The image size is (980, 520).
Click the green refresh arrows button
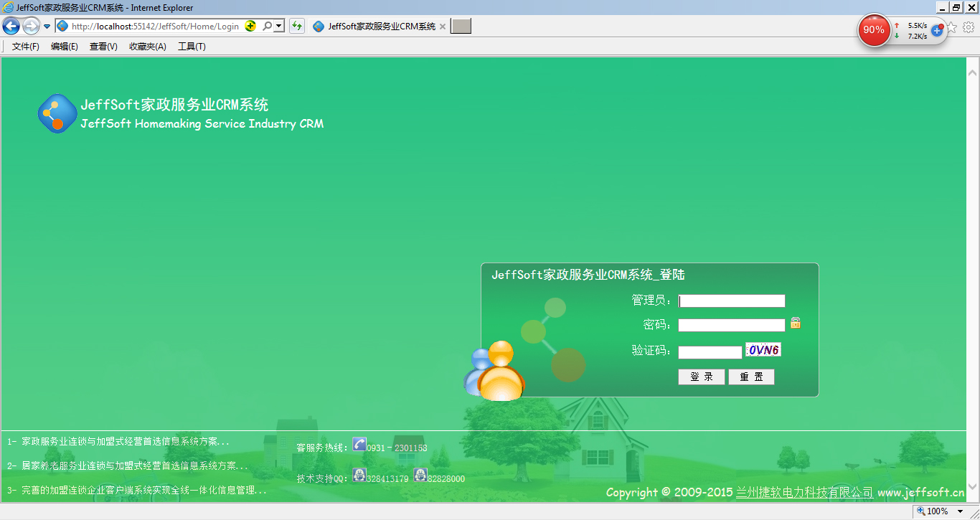click(x=296, y=26)
